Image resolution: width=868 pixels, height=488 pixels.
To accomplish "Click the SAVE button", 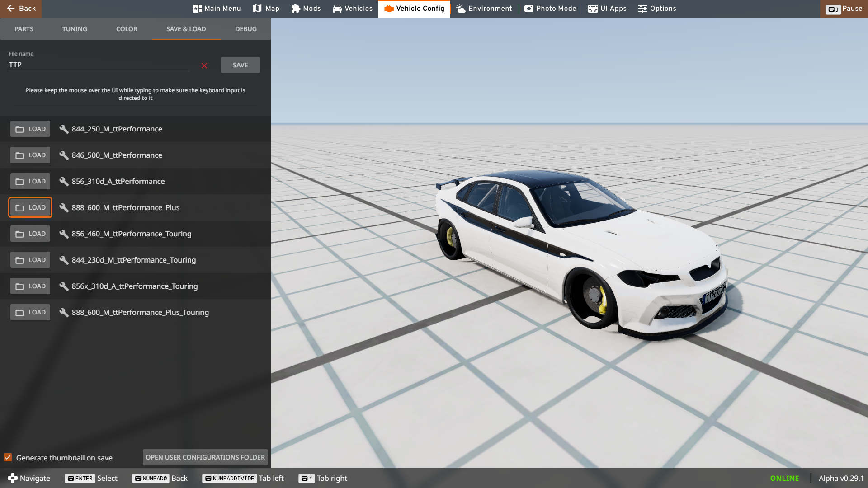I will (x=240, y=65).
